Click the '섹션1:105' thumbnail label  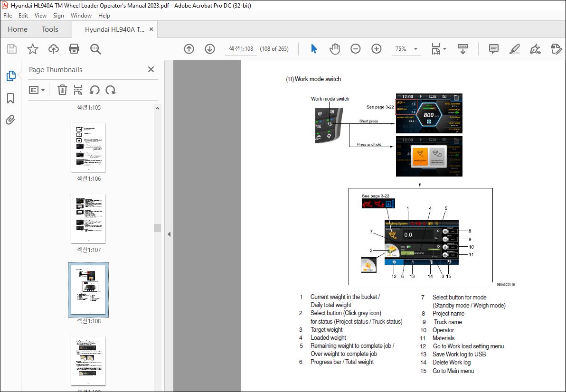click(x=88, y=107)
